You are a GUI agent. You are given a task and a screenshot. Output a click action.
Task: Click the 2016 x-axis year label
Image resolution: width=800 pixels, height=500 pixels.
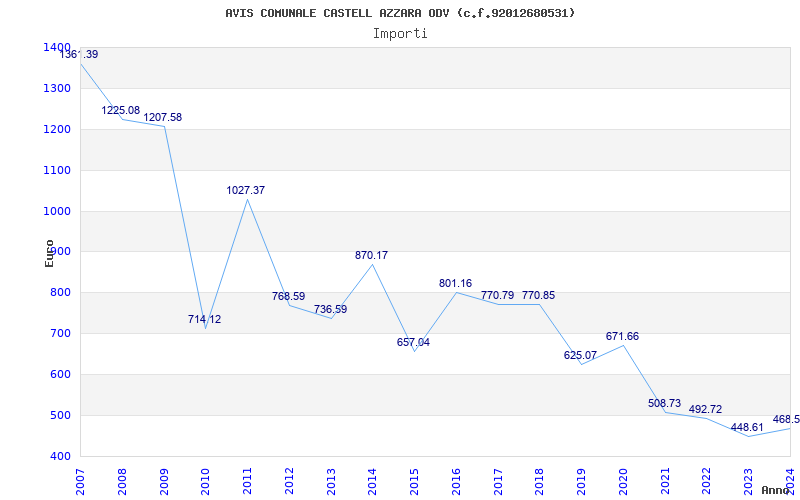tap(456, 482)
